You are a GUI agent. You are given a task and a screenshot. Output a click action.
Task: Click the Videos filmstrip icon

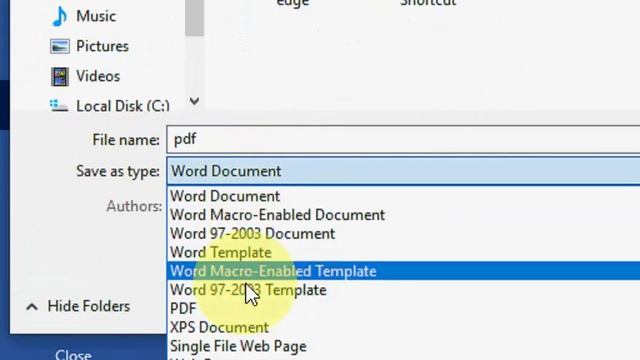click(x=60, y=76)
